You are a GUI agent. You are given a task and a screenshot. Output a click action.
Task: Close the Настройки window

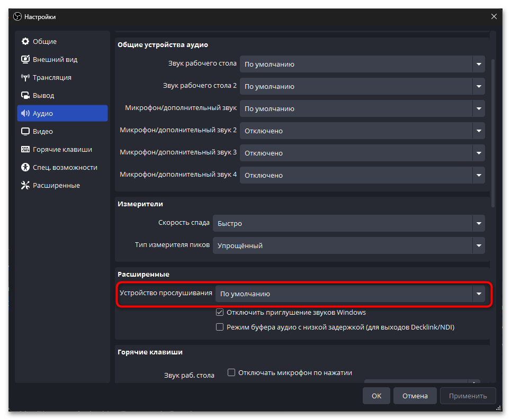coord(494,16)
